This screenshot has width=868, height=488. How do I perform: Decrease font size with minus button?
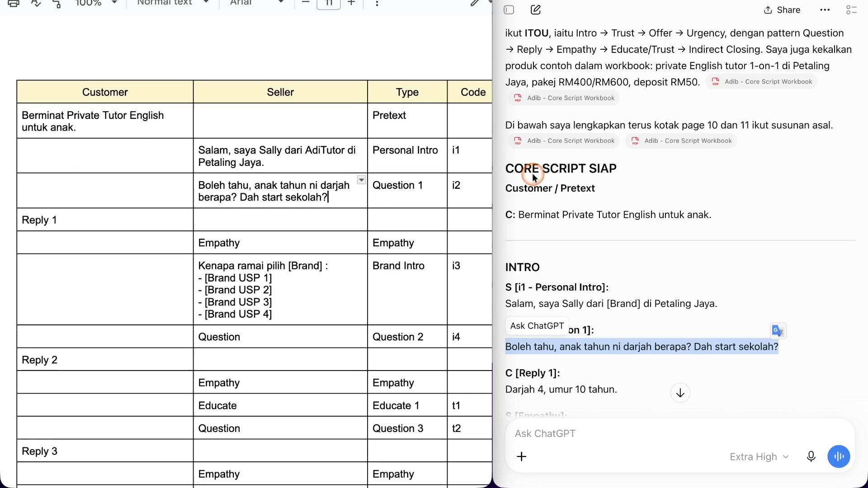[x=306, y=3]
